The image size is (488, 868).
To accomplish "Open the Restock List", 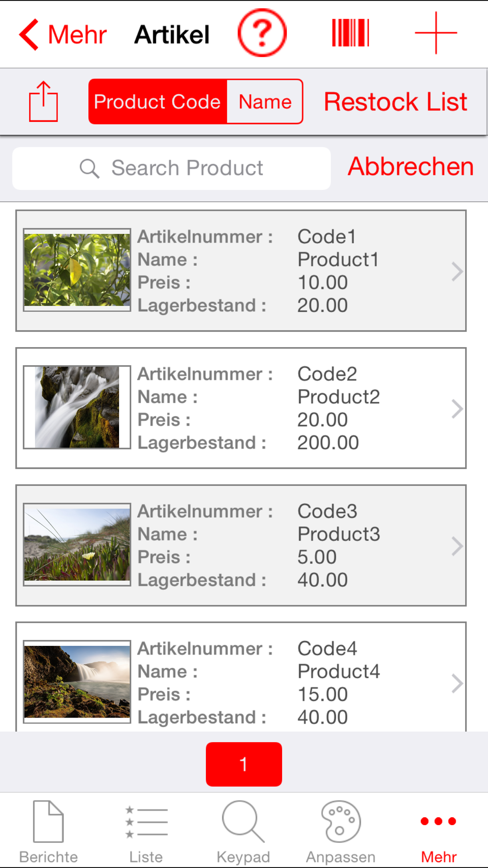I will [395, 102].
